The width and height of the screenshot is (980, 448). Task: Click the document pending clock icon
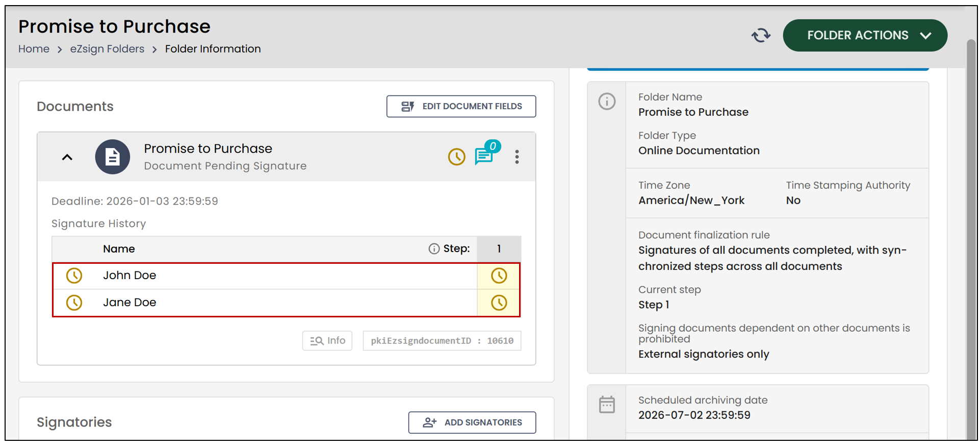tap(456, 157)
